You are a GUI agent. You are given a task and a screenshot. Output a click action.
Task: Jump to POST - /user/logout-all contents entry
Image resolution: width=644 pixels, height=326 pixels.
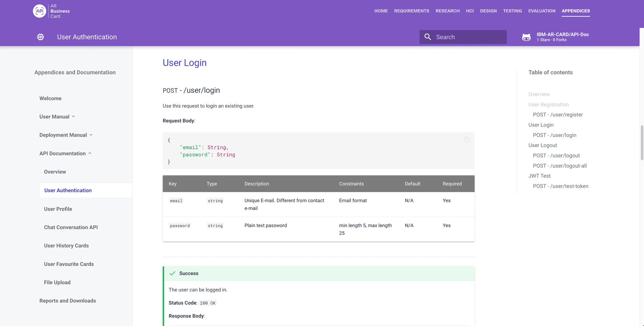point(560,166)
